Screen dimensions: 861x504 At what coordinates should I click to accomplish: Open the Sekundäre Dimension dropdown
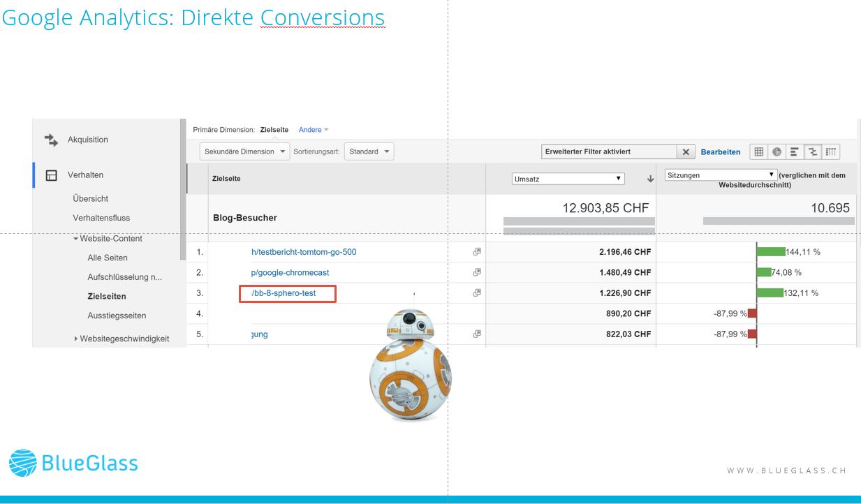(x=244, y=151)
